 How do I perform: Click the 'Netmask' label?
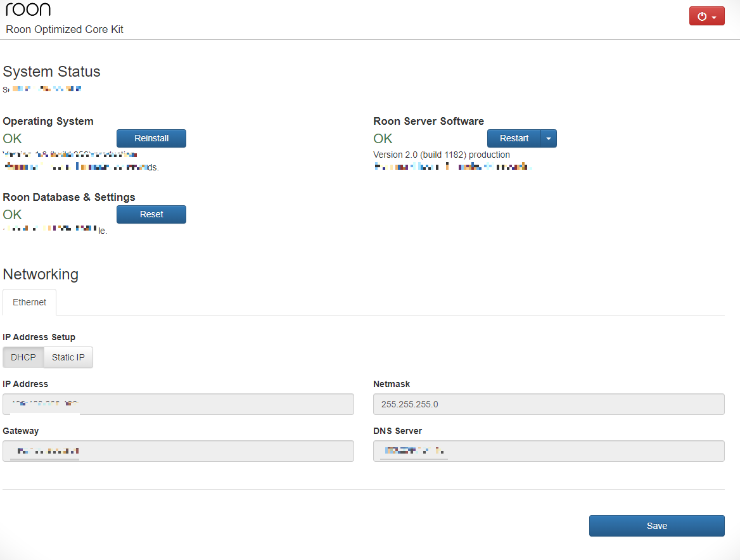coord(392,384)
